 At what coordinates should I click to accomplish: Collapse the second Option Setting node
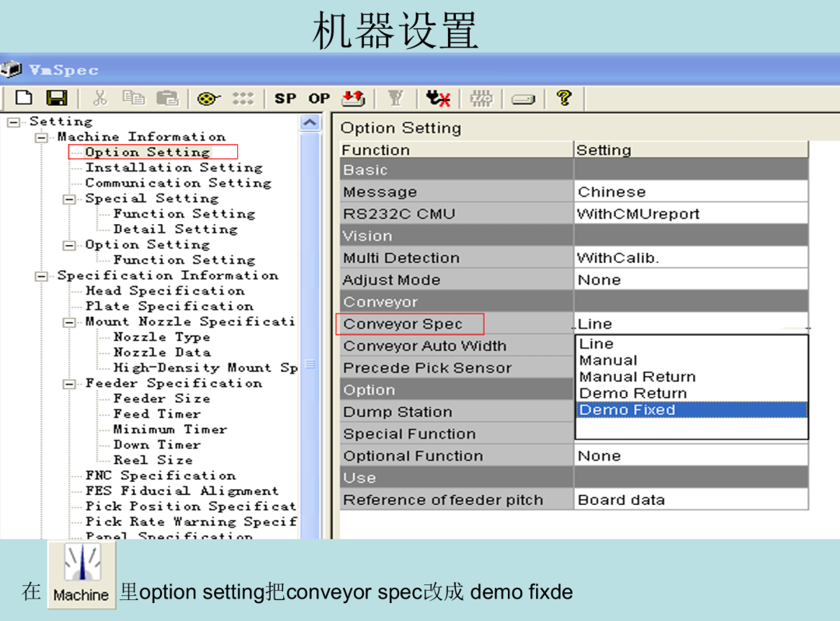pos(69,246)
